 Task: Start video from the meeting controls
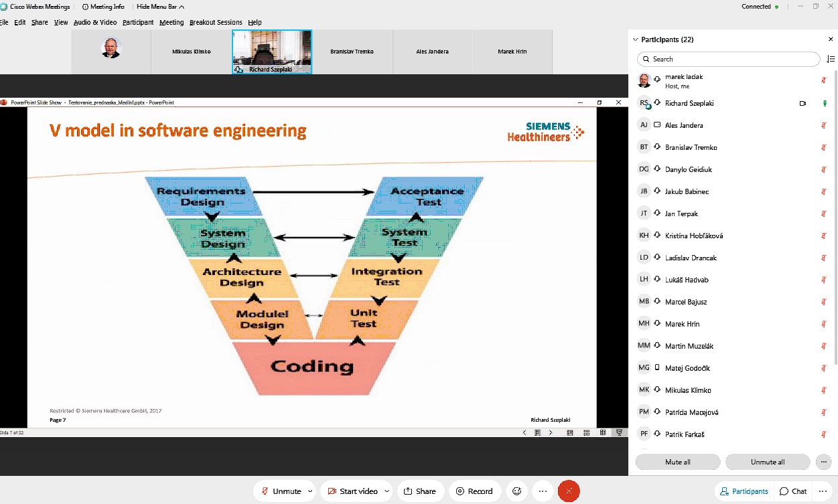coord(353,491)
